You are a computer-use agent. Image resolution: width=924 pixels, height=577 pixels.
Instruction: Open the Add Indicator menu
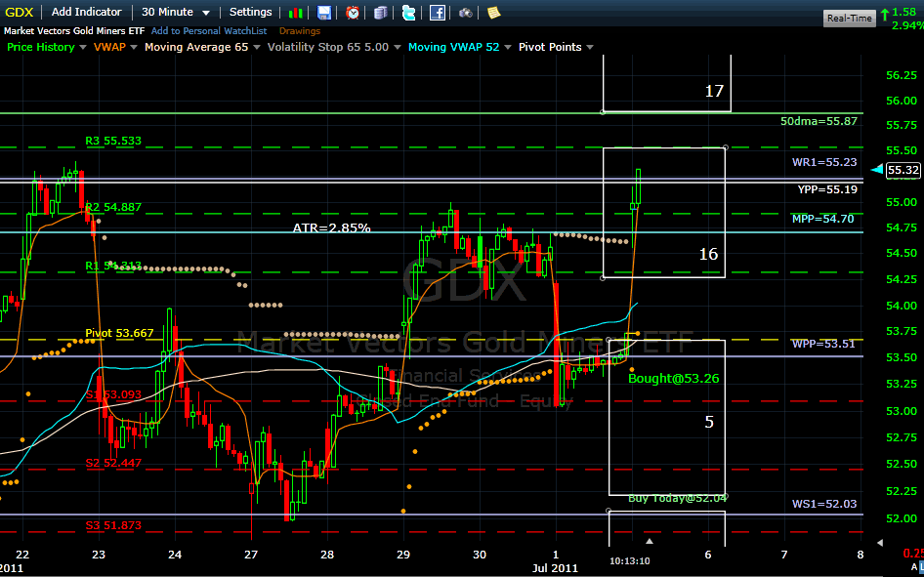click(87, 12)
